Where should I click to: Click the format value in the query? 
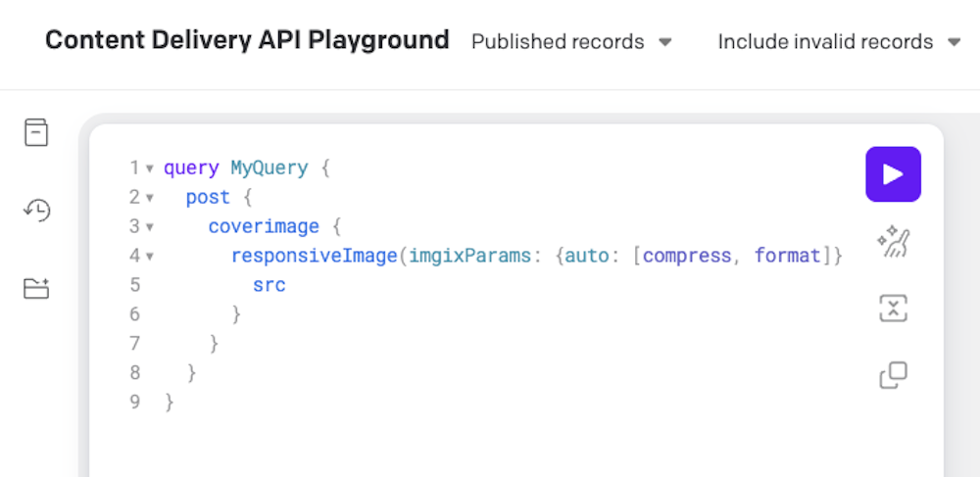(x=787, y=256)
